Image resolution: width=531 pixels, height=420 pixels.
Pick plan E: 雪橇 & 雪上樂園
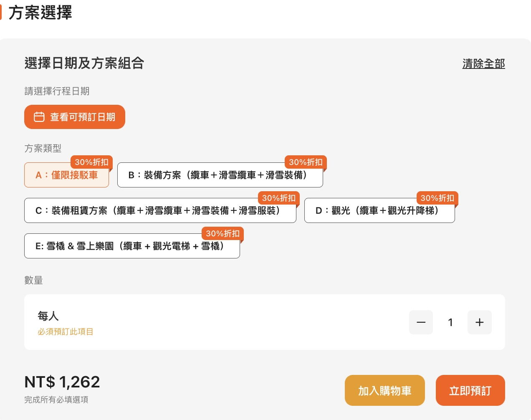point(132,246)
